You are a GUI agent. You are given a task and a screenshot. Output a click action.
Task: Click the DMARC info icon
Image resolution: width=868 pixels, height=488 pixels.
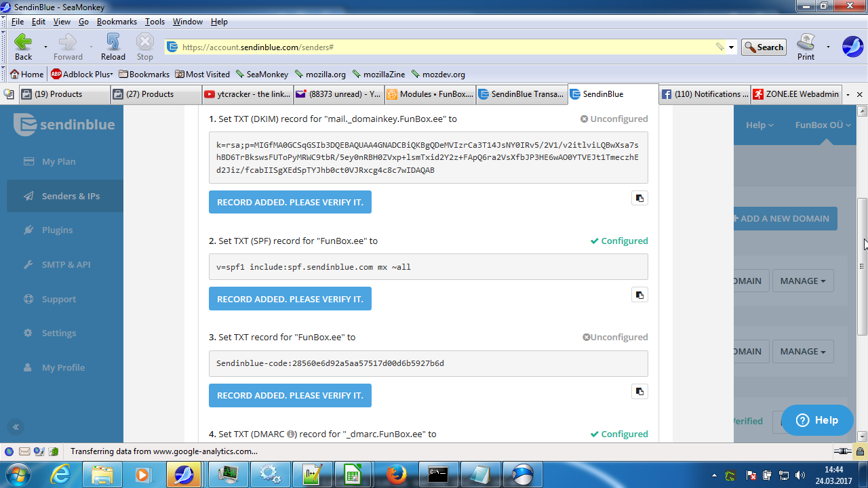pos(290,434)
